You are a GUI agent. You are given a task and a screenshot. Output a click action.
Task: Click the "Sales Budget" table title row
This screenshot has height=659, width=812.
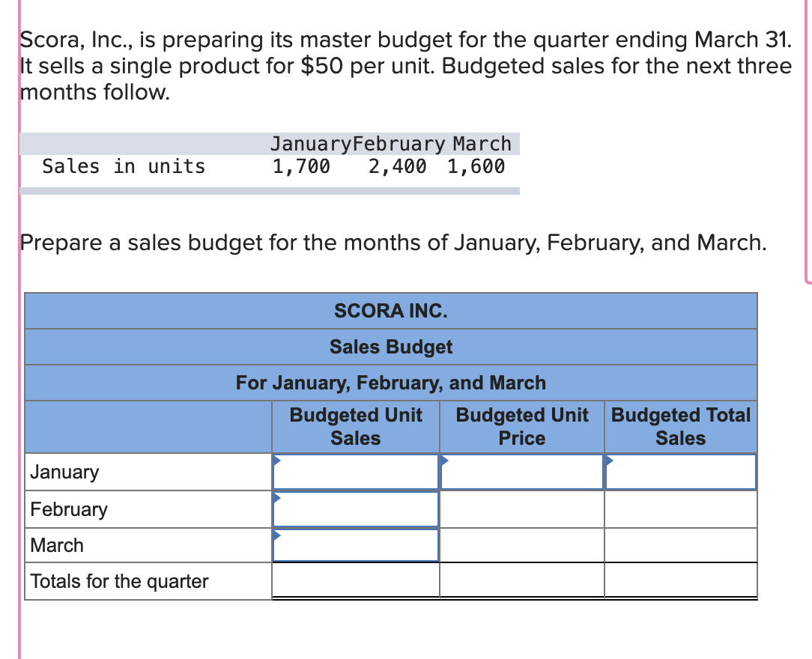(x=391, y=347)
